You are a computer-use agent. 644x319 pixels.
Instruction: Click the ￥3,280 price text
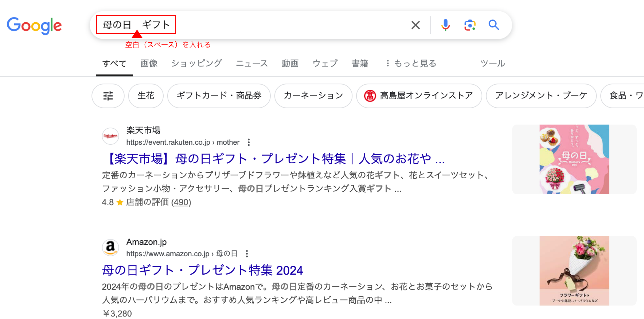(117, 314)
